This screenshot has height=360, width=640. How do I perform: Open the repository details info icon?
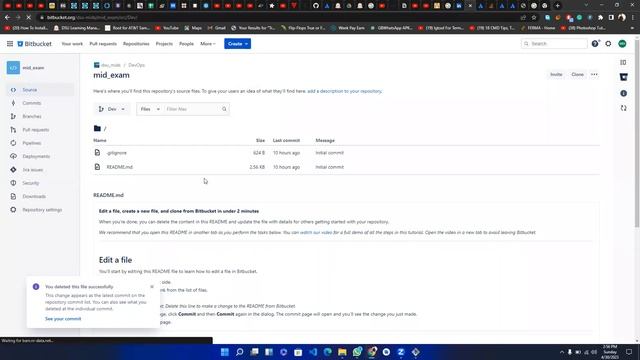click(x=623, y=93)
